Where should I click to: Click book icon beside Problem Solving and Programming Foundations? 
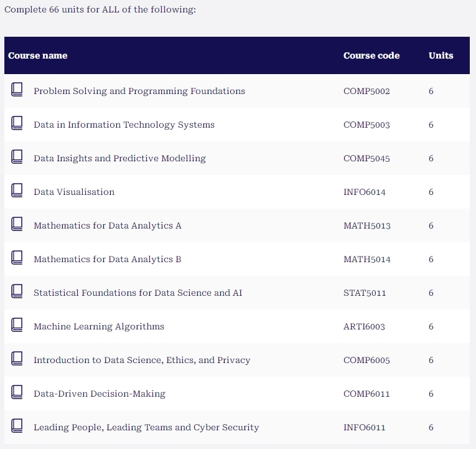click(x=17, y=90)
